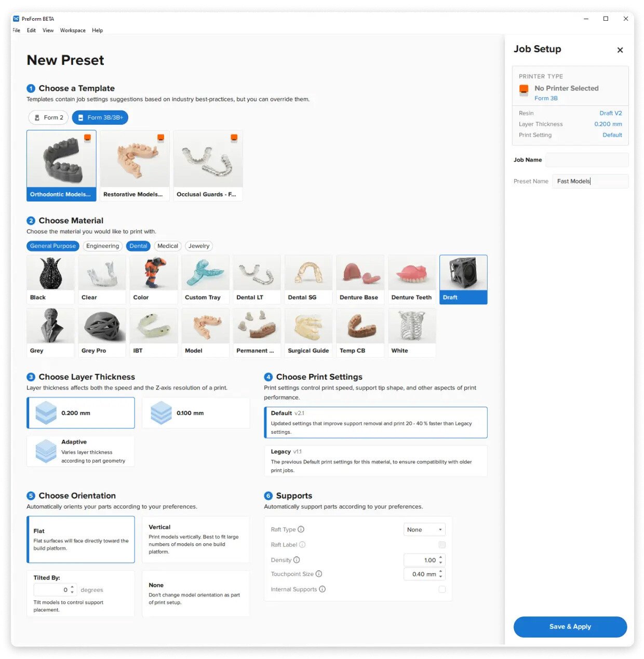Click the Default print setting link
The height and width of the screenshot is (659, 644).
(612, 135)
